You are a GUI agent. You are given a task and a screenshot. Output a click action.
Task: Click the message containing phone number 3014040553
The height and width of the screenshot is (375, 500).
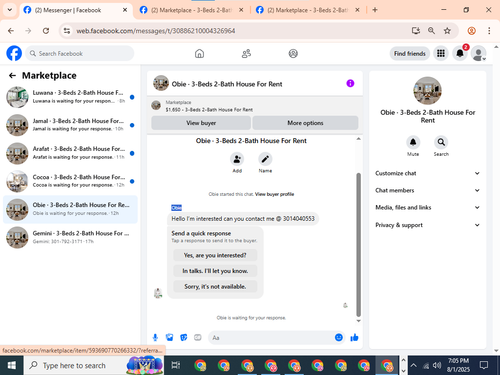(243, 219)
